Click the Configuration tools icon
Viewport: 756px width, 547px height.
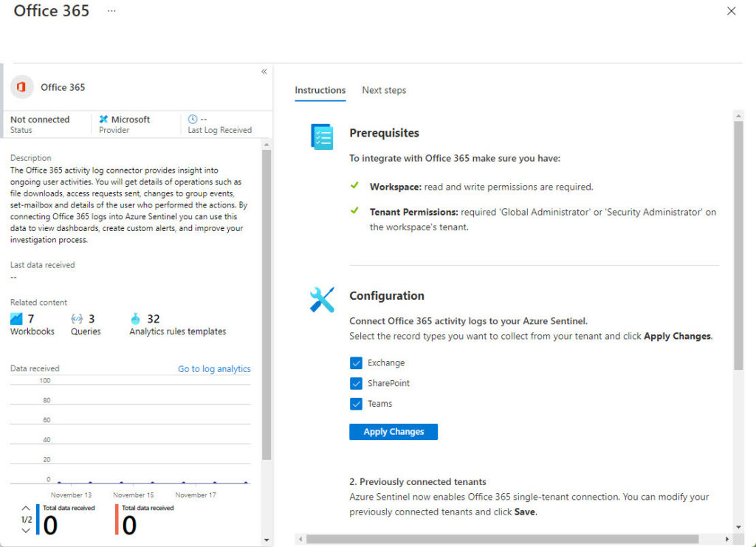click(x=322, y=300)
